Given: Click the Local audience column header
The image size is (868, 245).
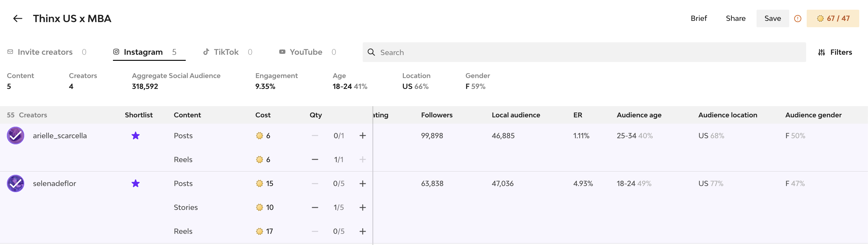Looking at the screenshot, I should 516,115.
